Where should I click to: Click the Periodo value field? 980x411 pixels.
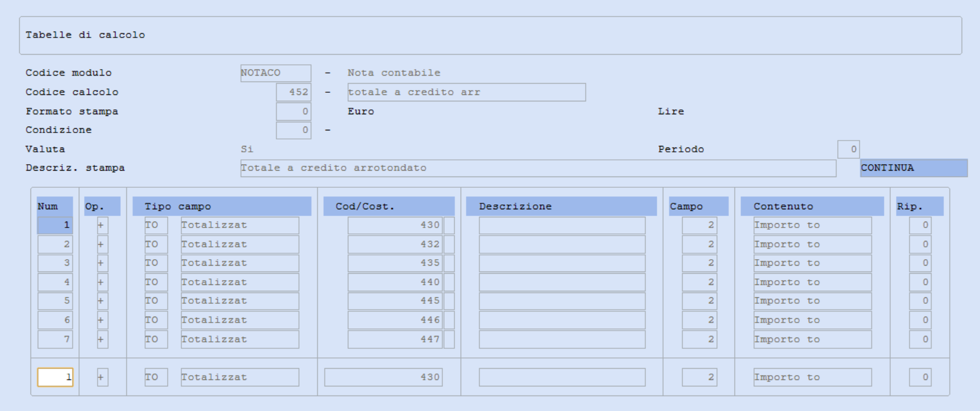(848, 149)
